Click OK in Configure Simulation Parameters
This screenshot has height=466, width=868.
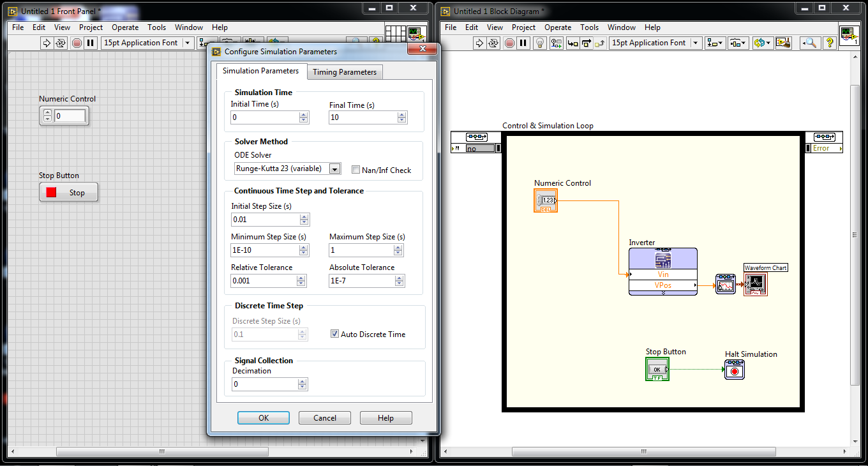pos(263,417)
